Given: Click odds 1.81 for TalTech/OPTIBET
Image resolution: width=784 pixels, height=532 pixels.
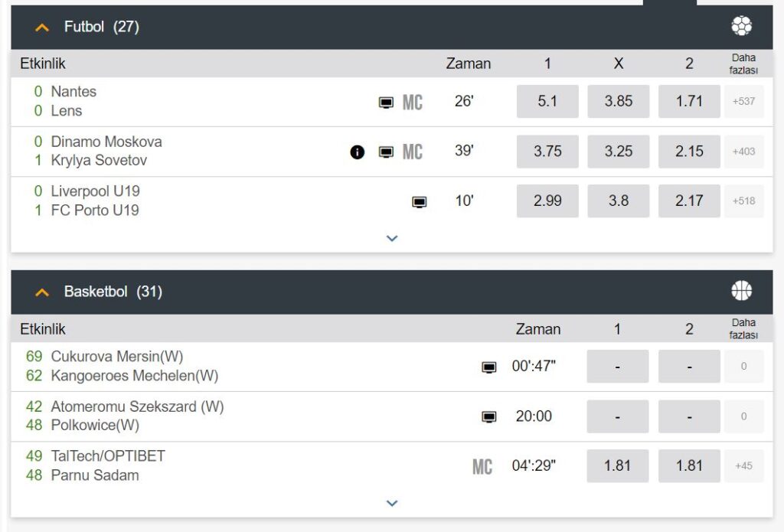Looking at the screenshot, I should click(x=617, y=465).
